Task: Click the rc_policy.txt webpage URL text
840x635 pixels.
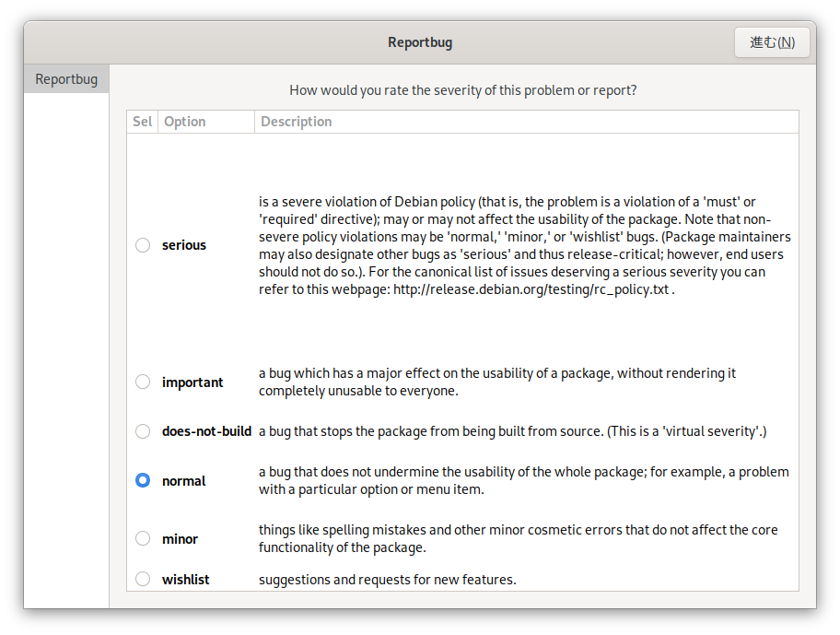Action: 531,289
